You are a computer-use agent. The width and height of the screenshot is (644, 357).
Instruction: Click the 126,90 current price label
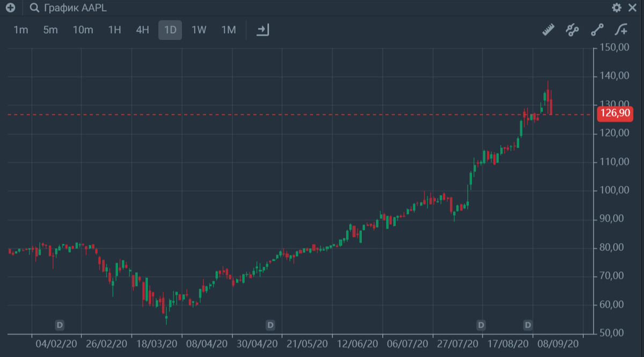tap(615, 114)
